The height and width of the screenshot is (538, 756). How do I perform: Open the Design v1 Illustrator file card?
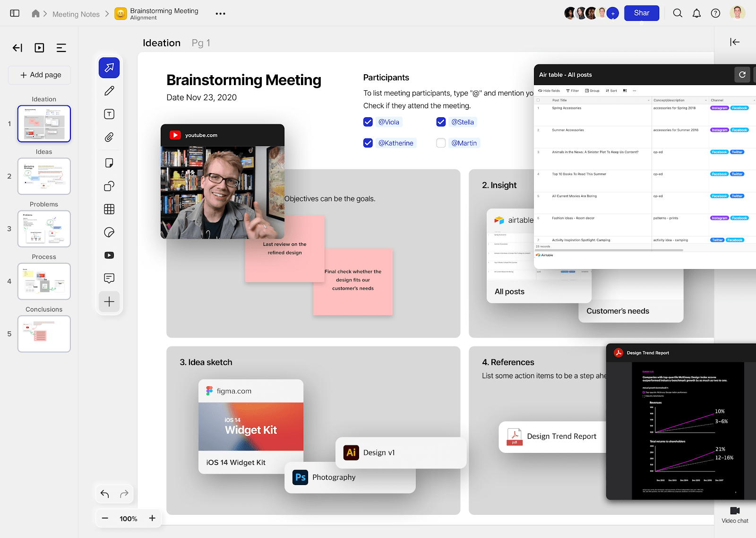click(x=401, y=452)
